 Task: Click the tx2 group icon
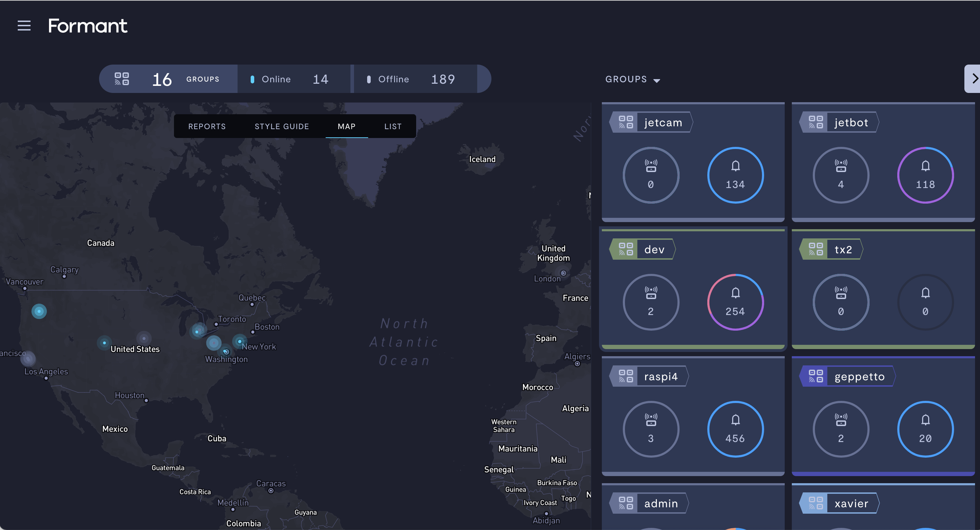point(816,249)
